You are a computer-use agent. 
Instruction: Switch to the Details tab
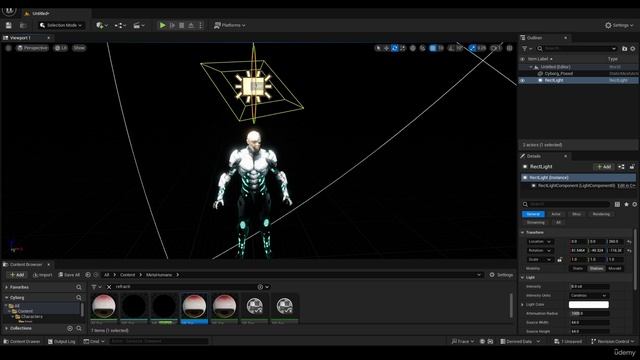[x=534, y=156]
